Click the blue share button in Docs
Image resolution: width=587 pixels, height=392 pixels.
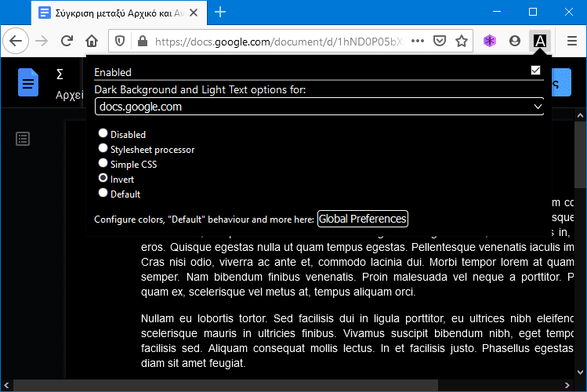[561, 82]
